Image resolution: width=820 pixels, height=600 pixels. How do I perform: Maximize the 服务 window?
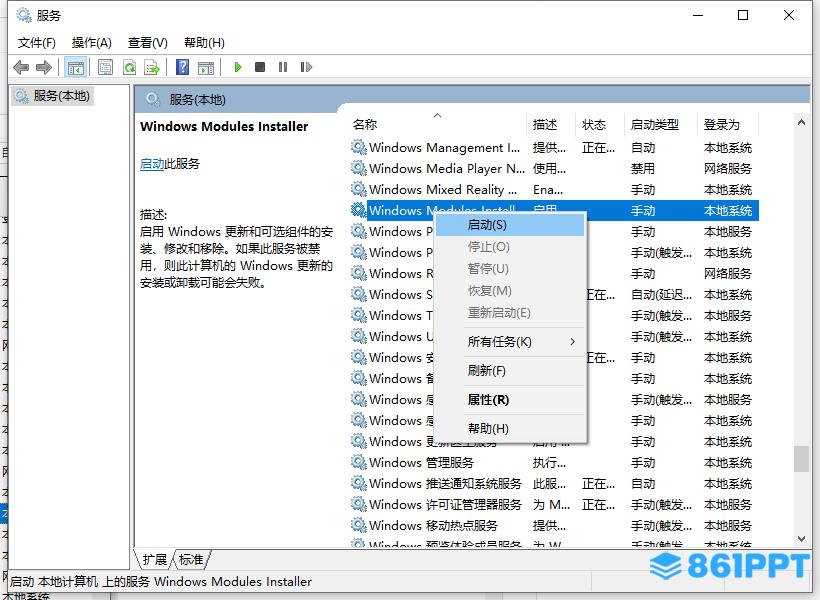[x=743, y=15]
